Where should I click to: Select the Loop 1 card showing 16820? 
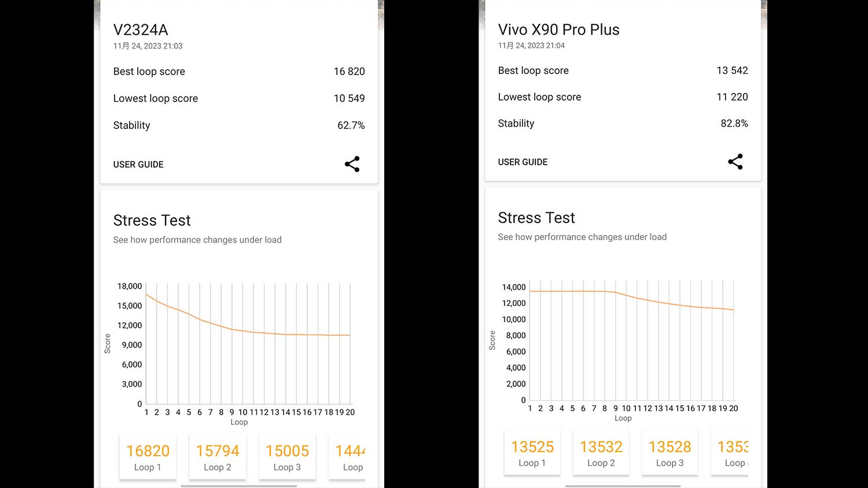pyautogui.click(x=148, y=457)
